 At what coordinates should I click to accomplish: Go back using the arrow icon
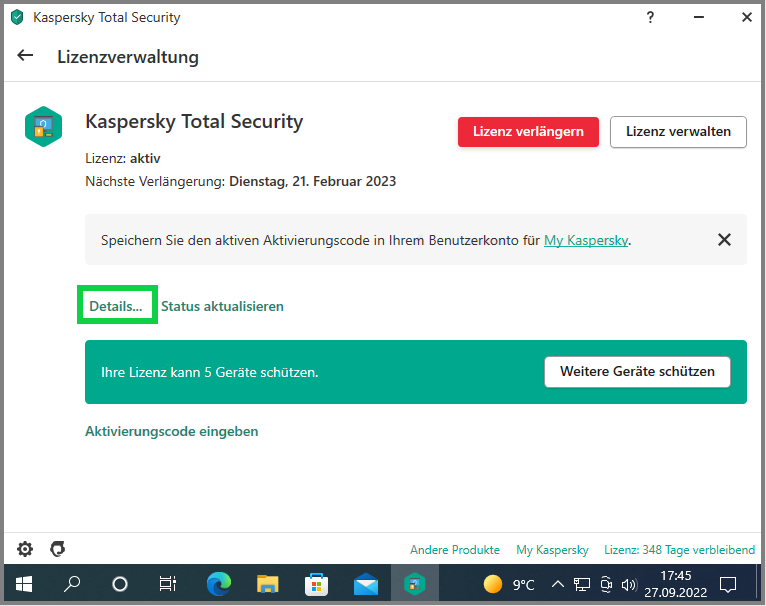[25, 56]
